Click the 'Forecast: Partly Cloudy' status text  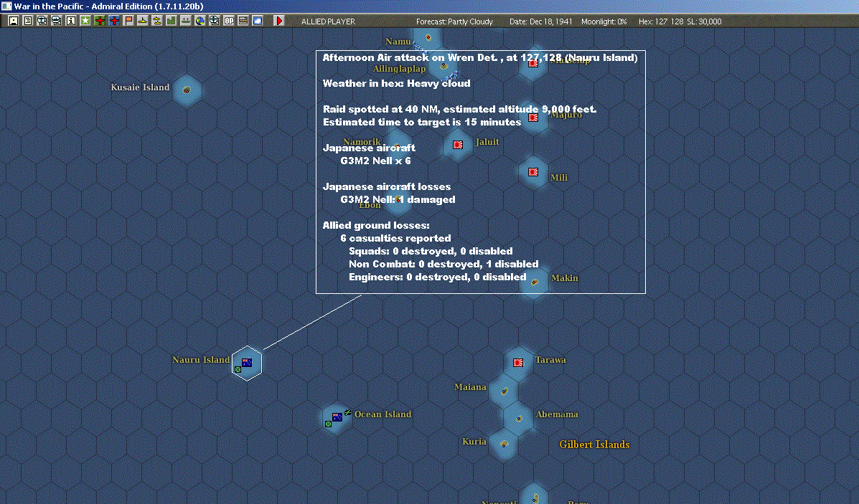coord(455,22)
